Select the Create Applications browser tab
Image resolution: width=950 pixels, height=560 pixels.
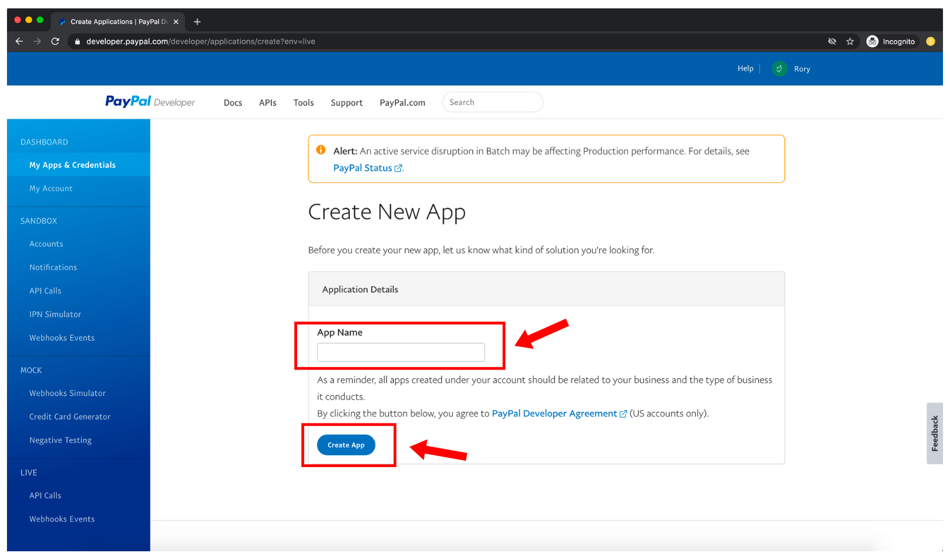point(117,21)
